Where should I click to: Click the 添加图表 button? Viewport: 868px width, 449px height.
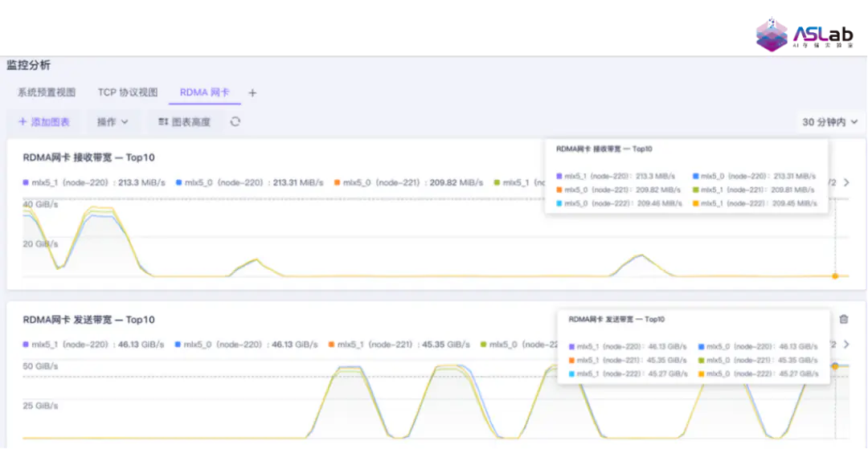coord(44,122)
